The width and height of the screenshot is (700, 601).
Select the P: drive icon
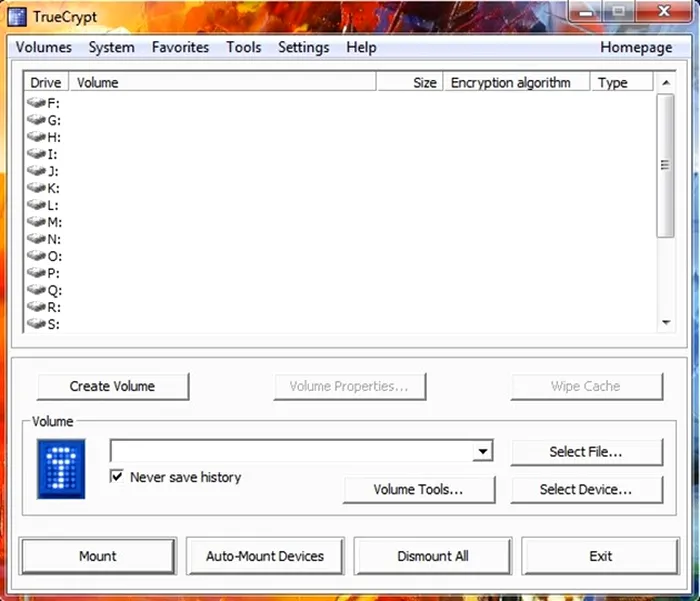coord(36,272)
